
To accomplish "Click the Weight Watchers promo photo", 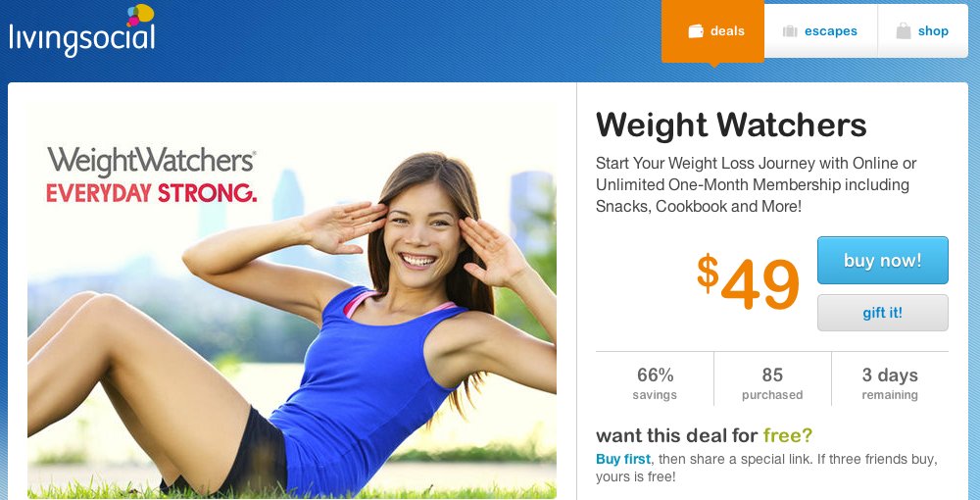I will (292, 300).
